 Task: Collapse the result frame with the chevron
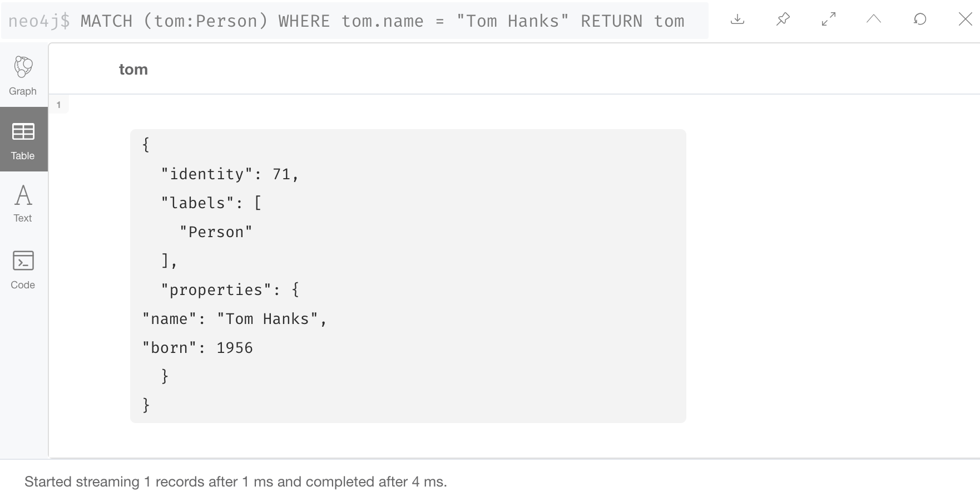[x=874, y=19]
